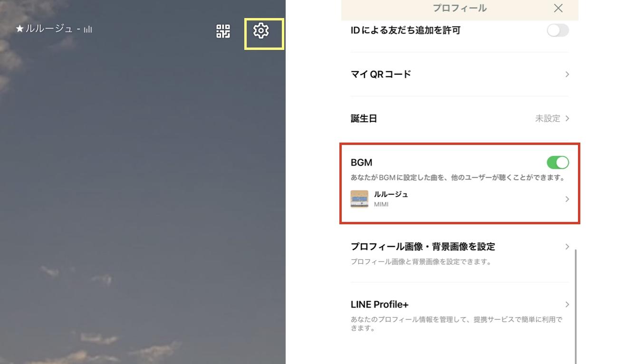Open the ルルージュ song row chevron
The height and width of the screenshot is (364, 635).
pyautogui.click(x=567, y=199)
